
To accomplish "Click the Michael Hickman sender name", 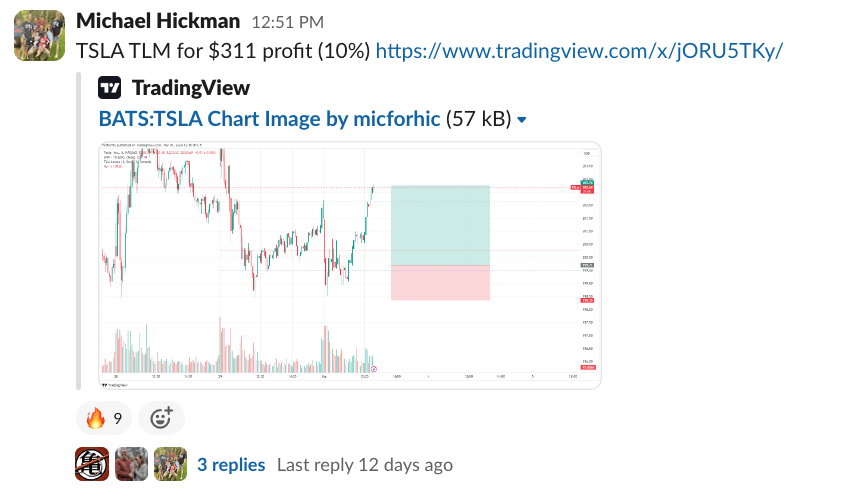I will (158, 21).
